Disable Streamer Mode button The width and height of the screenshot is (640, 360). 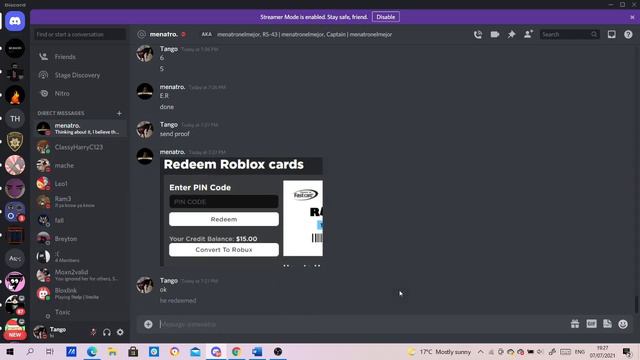point(386,17)
